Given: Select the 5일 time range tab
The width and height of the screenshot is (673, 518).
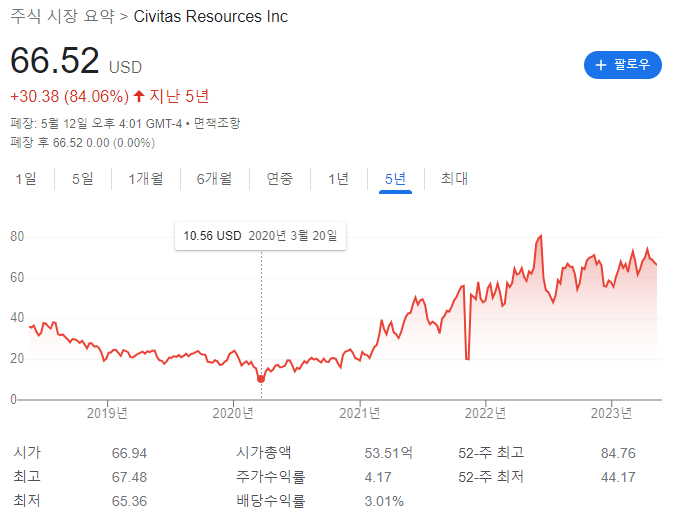Looking at the screenshot, I should pyautogui.click(x=82, y=179).
